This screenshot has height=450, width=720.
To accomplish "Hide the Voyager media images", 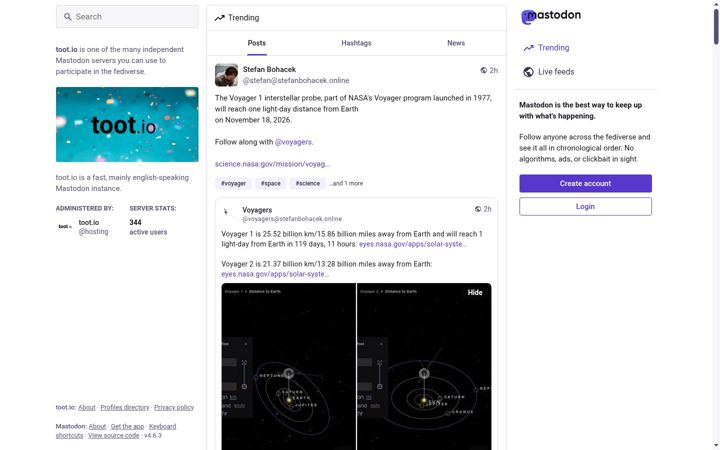I will pos(475,292).
